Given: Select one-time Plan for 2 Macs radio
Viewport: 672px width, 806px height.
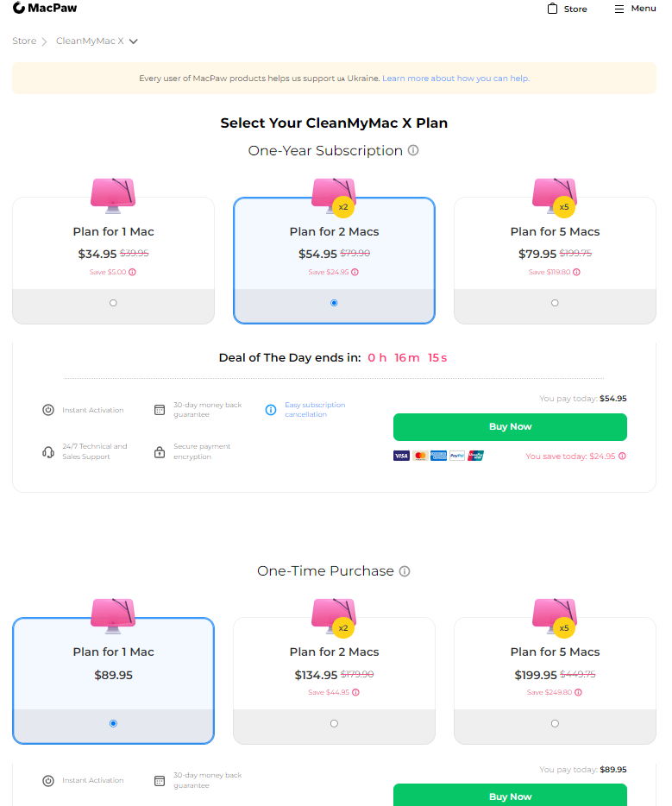Looking at the screenshot, I should click(x=334, y=723).
